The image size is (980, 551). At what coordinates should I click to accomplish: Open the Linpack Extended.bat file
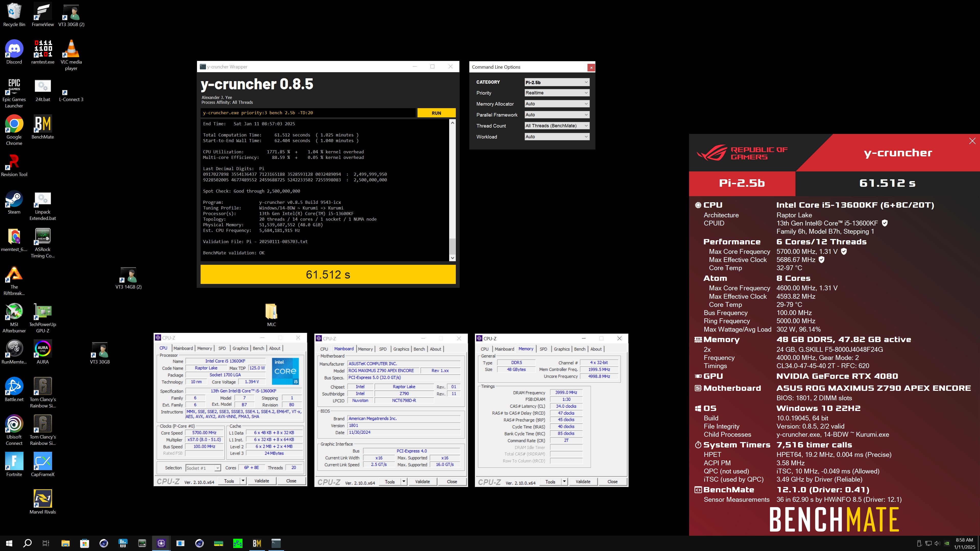tap(43, 206)
